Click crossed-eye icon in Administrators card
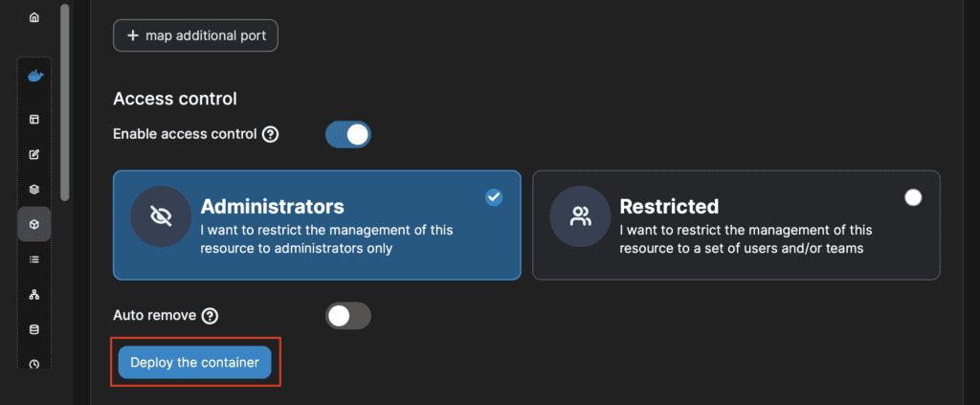This screenshot has height=405, width=980. point(160,215)
